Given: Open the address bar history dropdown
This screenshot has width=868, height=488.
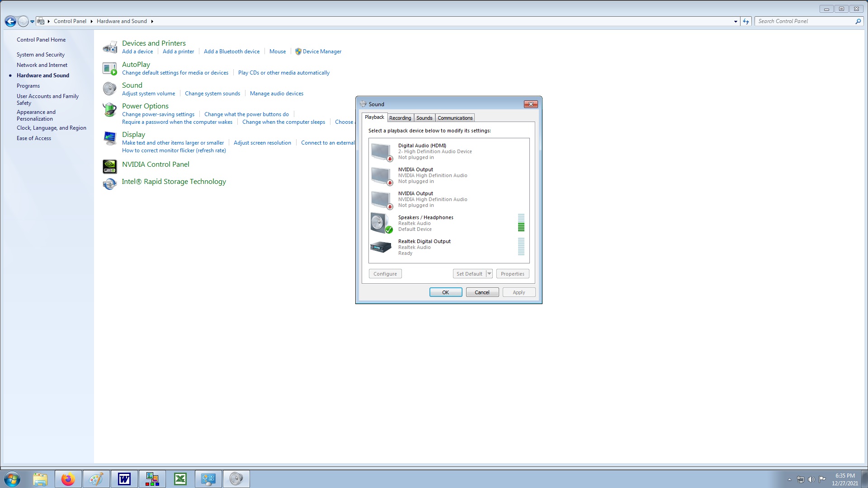Looking at the screenshot, I should coord(736,21).
